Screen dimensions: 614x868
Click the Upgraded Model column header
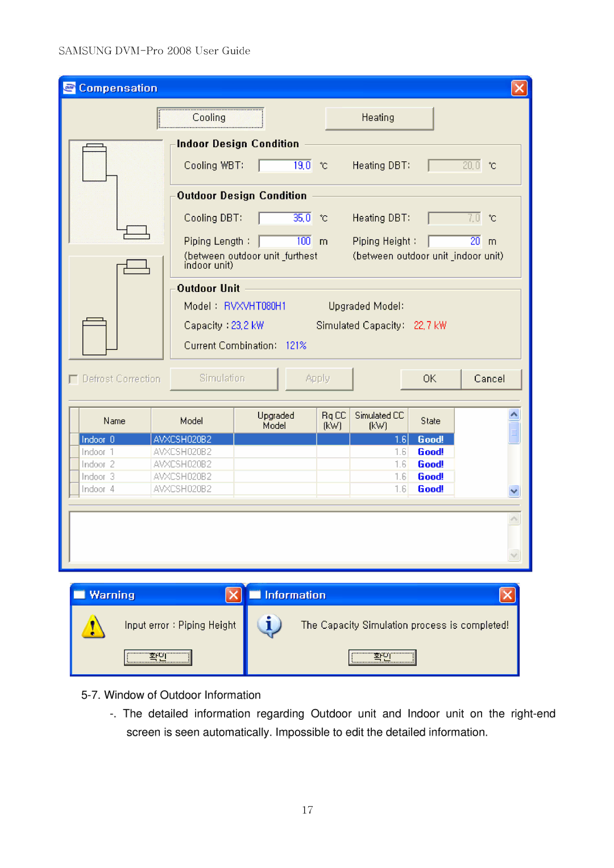click(x=275, y=420)
